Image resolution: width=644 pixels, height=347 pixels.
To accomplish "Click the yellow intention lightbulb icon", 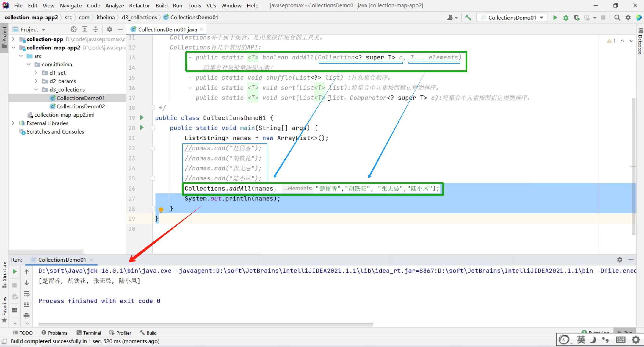I will click(161, 210).
